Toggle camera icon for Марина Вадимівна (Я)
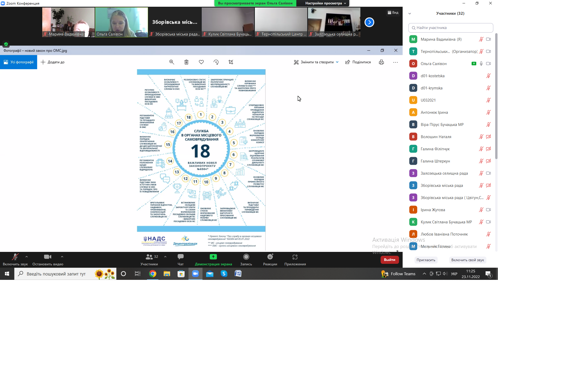The height and width of the screenshot is (369, 588). (x=488, y=39)
